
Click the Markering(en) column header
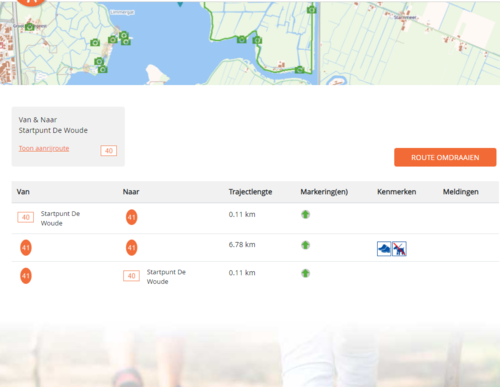(x=324, y=192)
